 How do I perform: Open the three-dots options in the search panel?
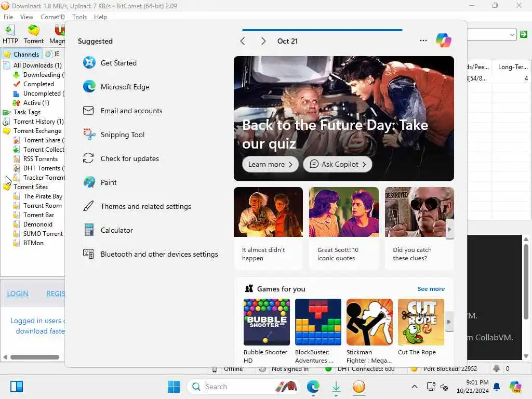click(x=423, y=41)
